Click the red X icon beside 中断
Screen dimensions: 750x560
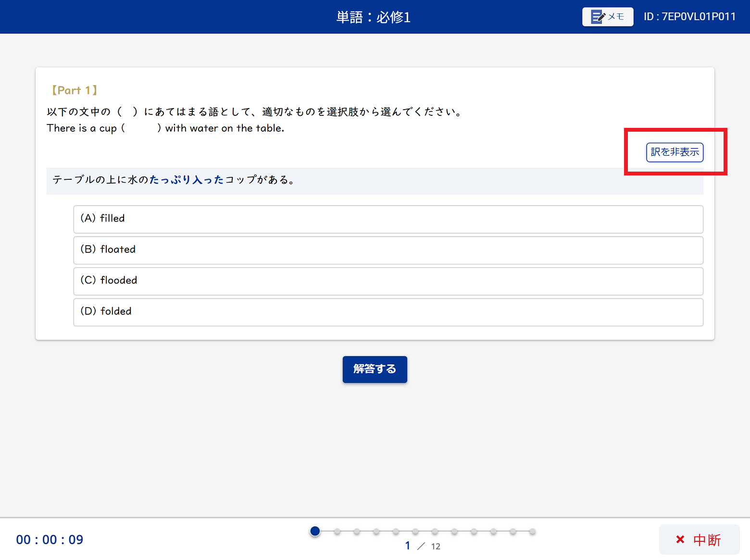[x=680, y=539]
